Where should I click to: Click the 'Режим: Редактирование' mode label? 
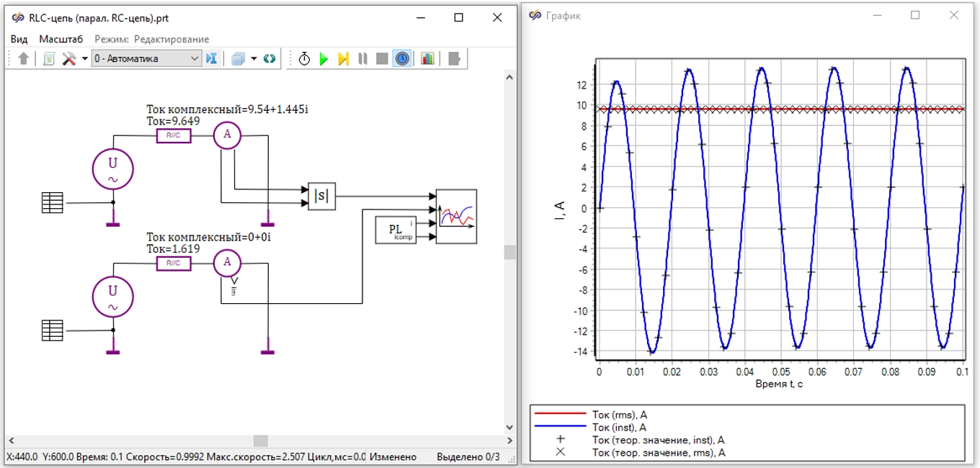pos(152,39)
